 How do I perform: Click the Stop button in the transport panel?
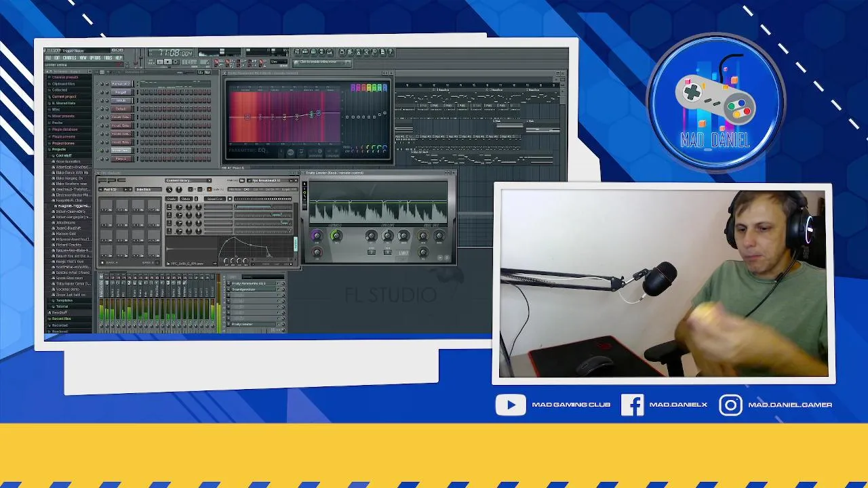[x=167, y=62]
